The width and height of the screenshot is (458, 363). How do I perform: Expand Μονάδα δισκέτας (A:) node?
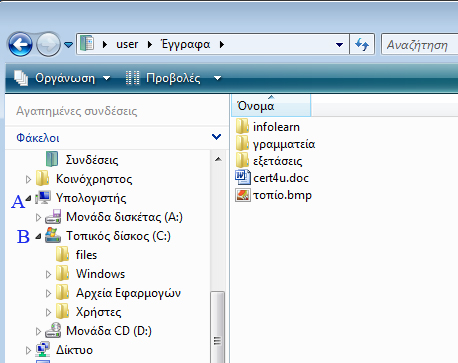[38, 218]
